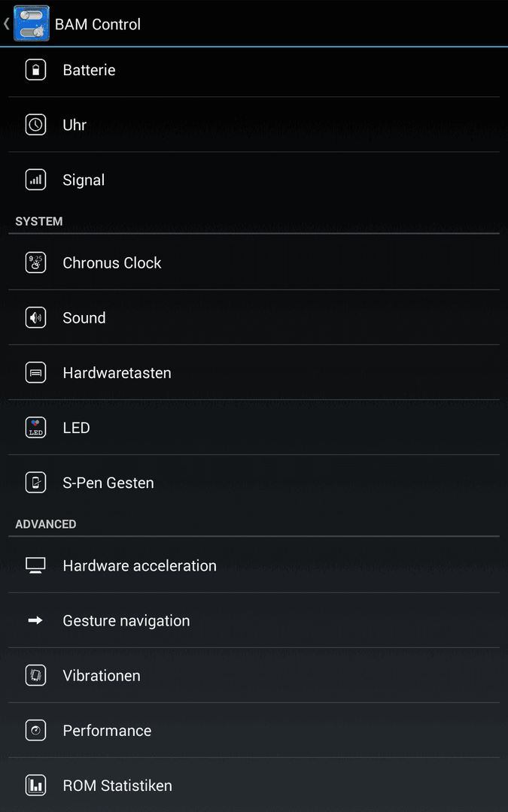Open the Performance menu item

click(x=254, y=730)
